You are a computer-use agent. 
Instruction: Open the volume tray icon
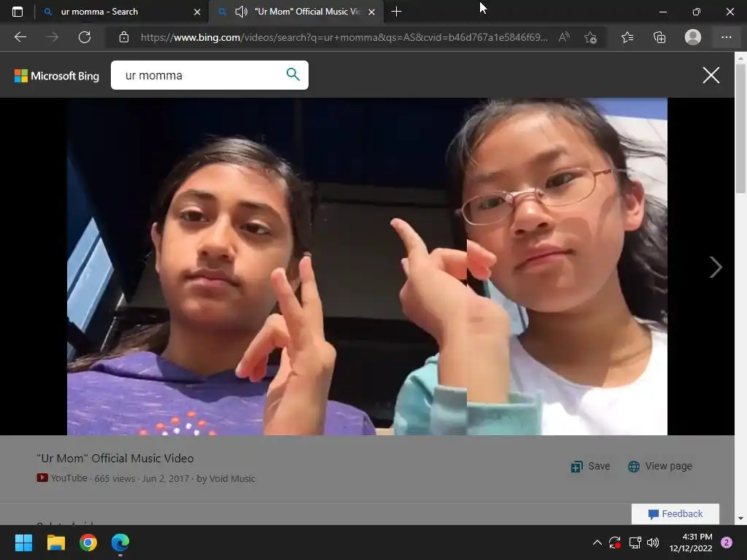653,542
